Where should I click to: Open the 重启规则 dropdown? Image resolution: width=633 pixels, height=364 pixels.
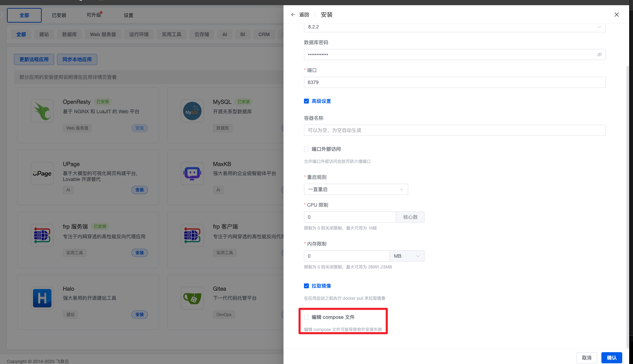(x=356, y=189)
